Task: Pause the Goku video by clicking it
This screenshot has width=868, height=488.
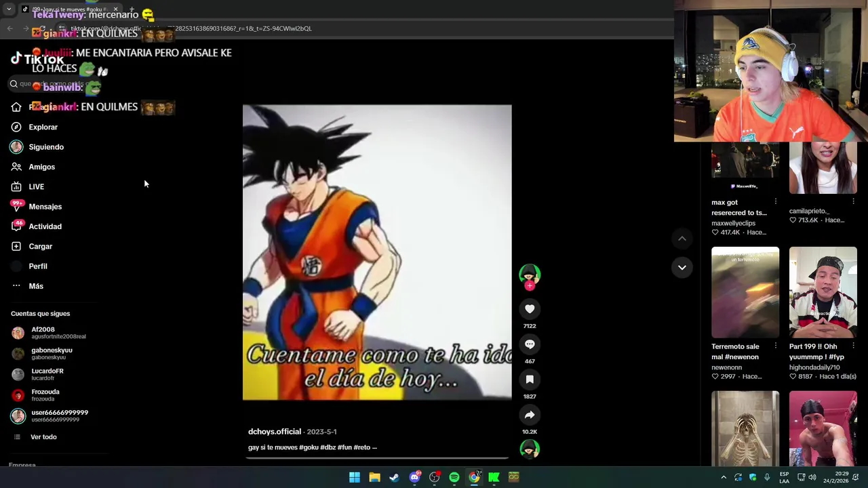Action: point(377,252)
